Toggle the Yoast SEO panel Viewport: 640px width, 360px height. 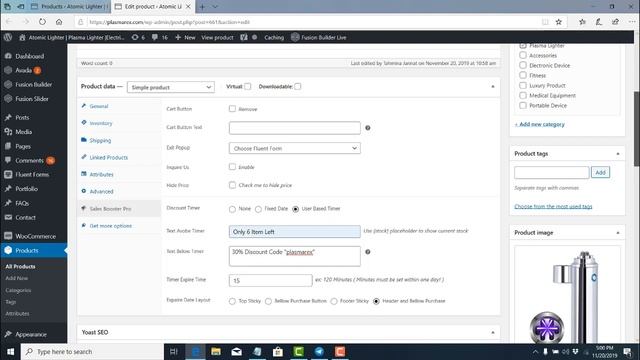[x=493, y=332]
